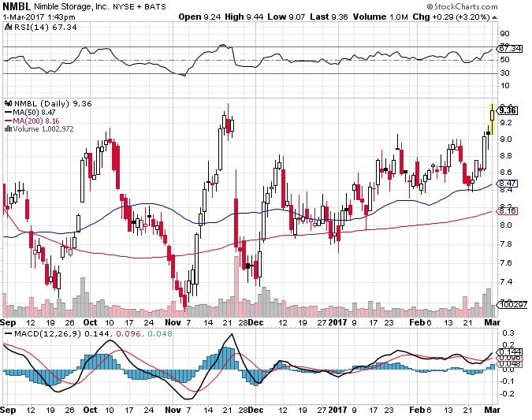
Task: Open the StockCharts.com copyright link
Action: pos(462,6)
